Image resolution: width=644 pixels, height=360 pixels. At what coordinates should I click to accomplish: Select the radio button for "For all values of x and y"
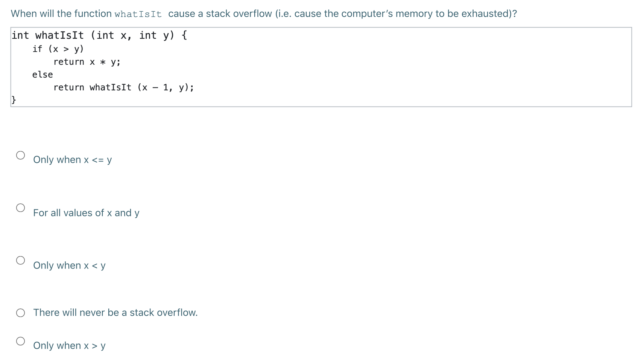(x=21, y=207)
